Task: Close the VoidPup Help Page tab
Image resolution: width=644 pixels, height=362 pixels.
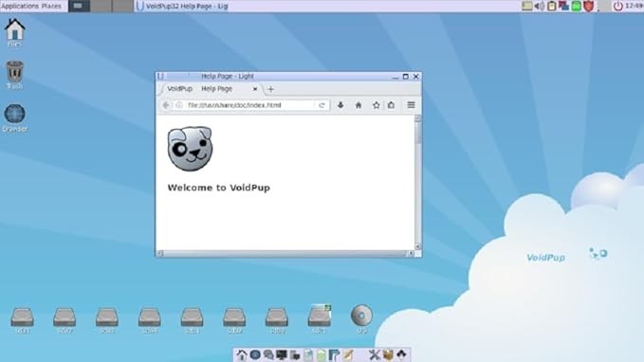Action: (x=254, y=89)
